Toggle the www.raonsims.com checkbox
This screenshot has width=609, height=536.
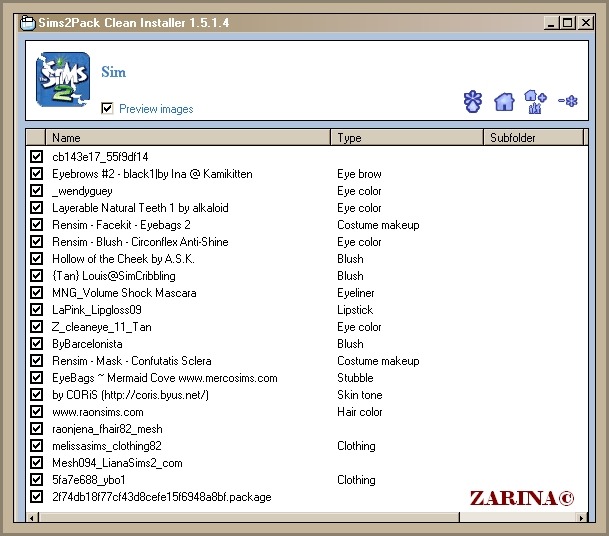tap(37, 412)
